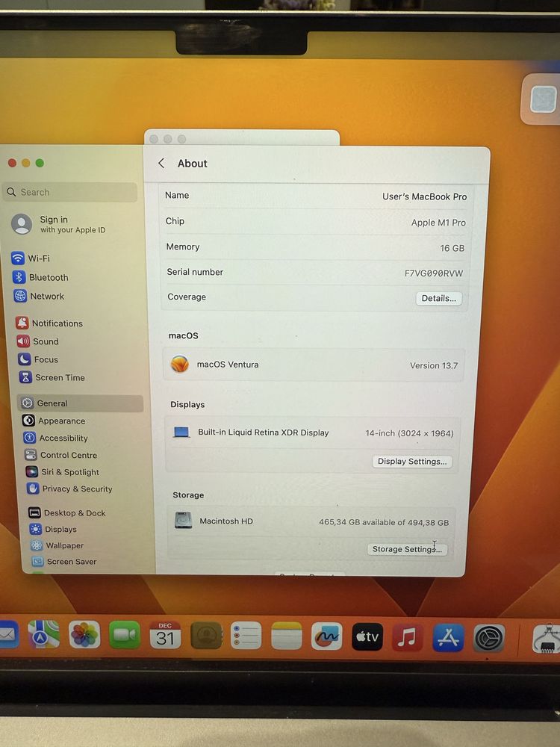Open FaceTime from the Dock

124,635
